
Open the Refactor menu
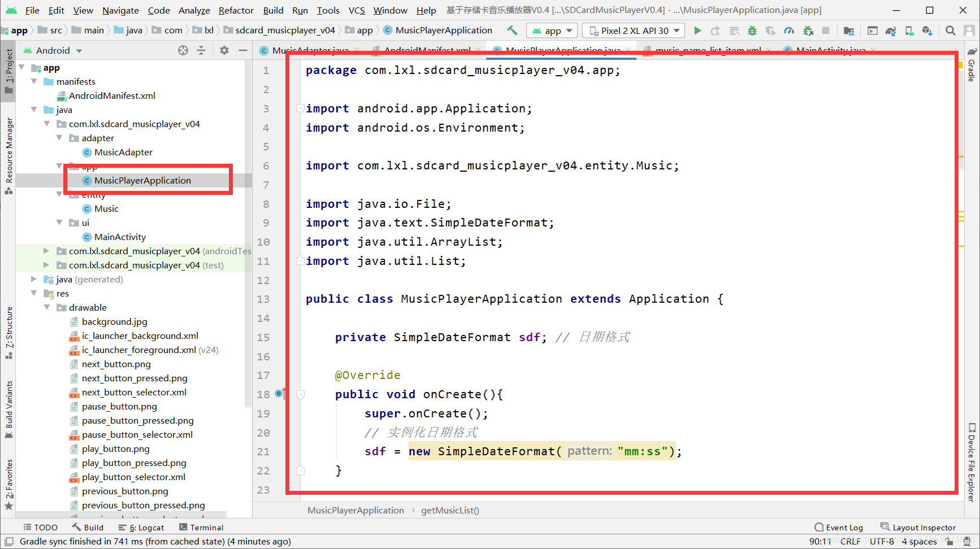(x=236, y=10)
